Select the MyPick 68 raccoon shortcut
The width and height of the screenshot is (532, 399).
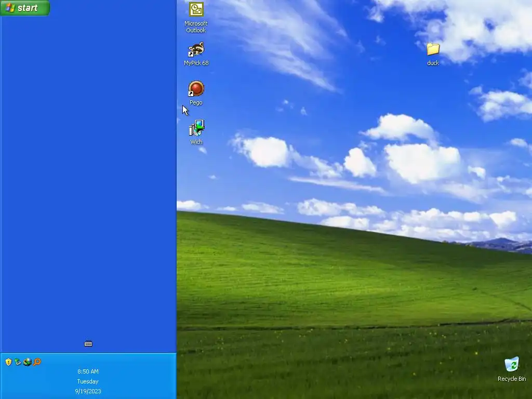(196, 49)
